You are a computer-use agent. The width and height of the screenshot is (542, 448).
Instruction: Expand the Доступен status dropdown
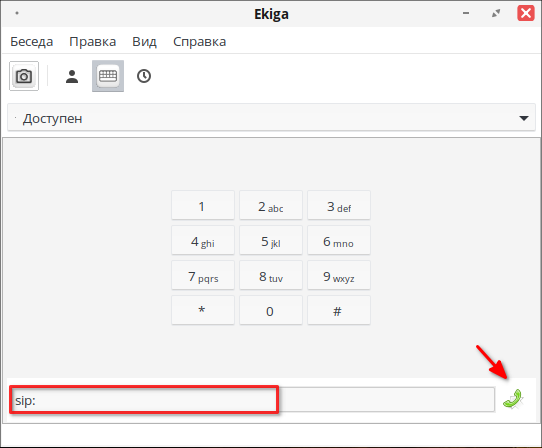point(271,118)
